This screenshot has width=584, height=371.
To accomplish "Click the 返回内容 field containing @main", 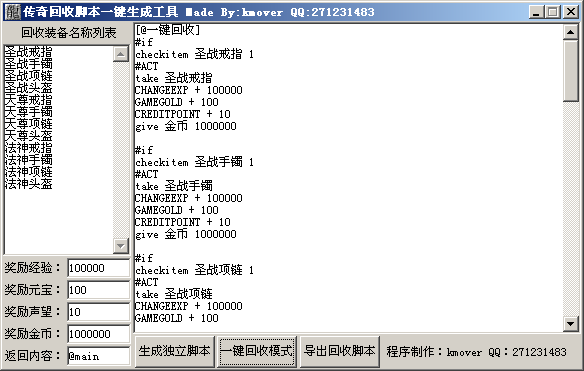I will (x=99, y=356).
